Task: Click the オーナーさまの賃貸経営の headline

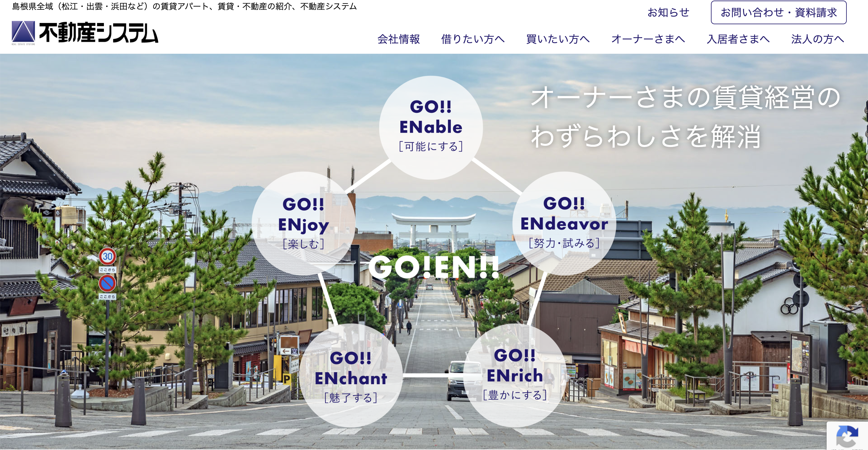Action: pyautogui.click(x=685, y=97)
